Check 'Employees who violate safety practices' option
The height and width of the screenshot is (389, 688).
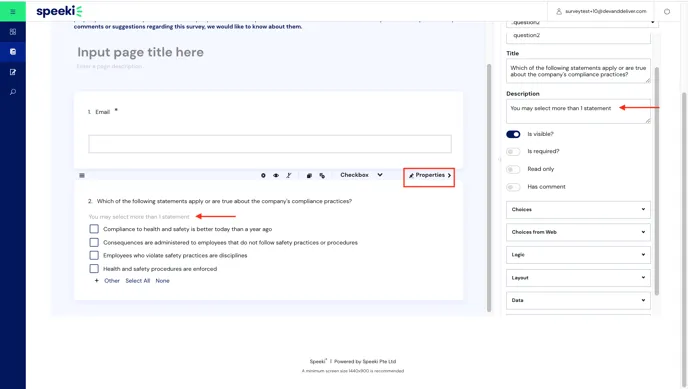(x=94, y=255)
